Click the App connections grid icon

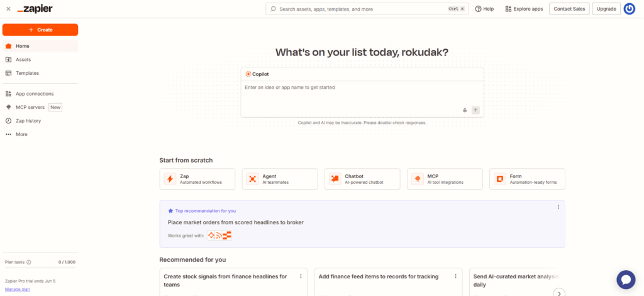tap(8, 94)
